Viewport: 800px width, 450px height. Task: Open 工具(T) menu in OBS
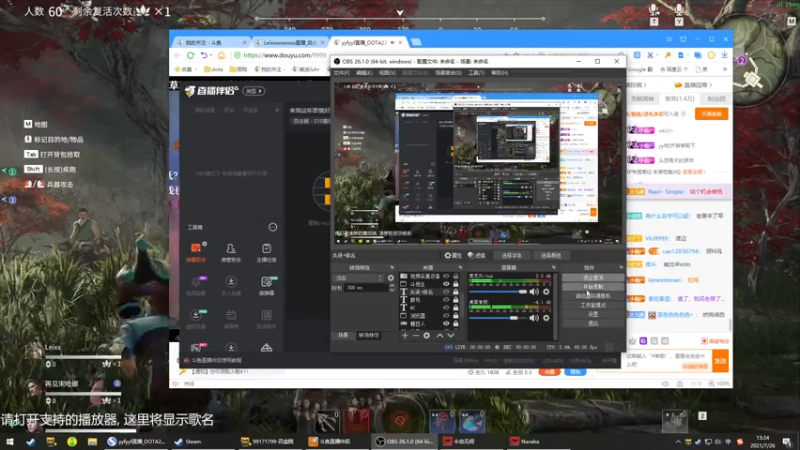(x=476, y=73)
